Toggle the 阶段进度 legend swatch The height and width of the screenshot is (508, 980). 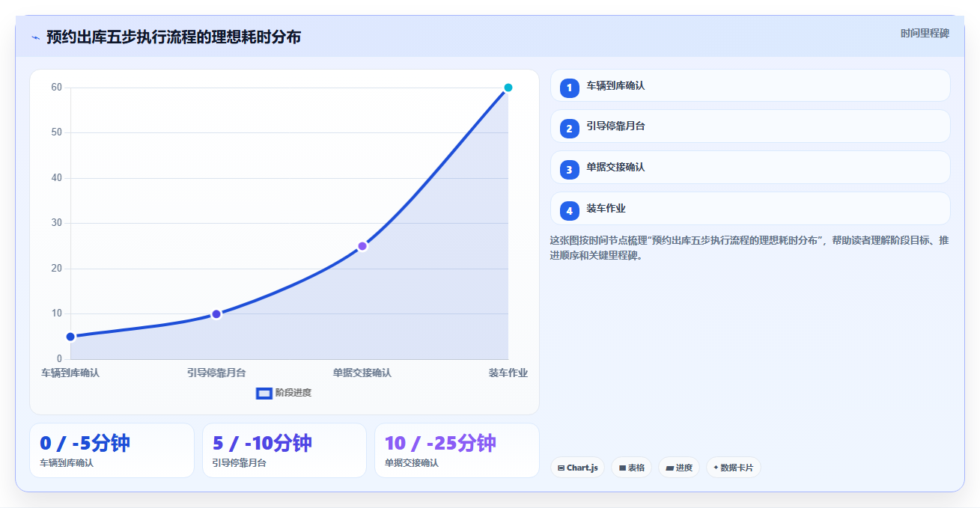pos(264,393)
